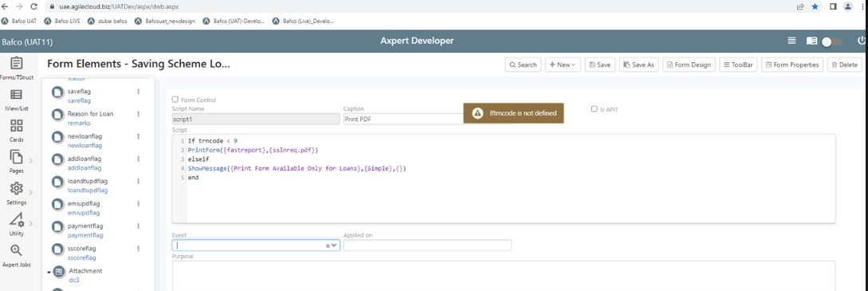
Task: Click the Script Name field script1
Action: tap(256, 118)
